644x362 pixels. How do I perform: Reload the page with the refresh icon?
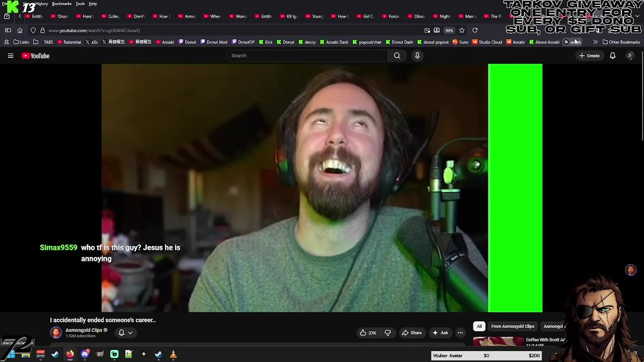point(474,30)
